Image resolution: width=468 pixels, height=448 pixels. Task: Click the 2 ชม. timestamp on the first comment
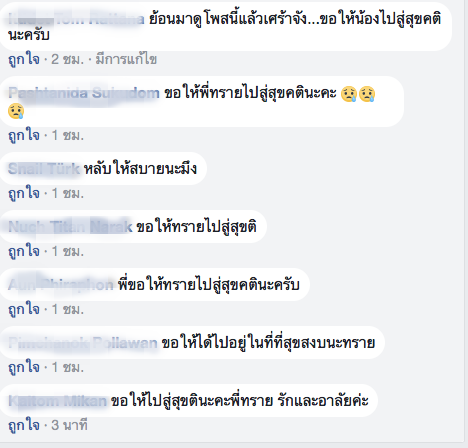coord(67,60)
